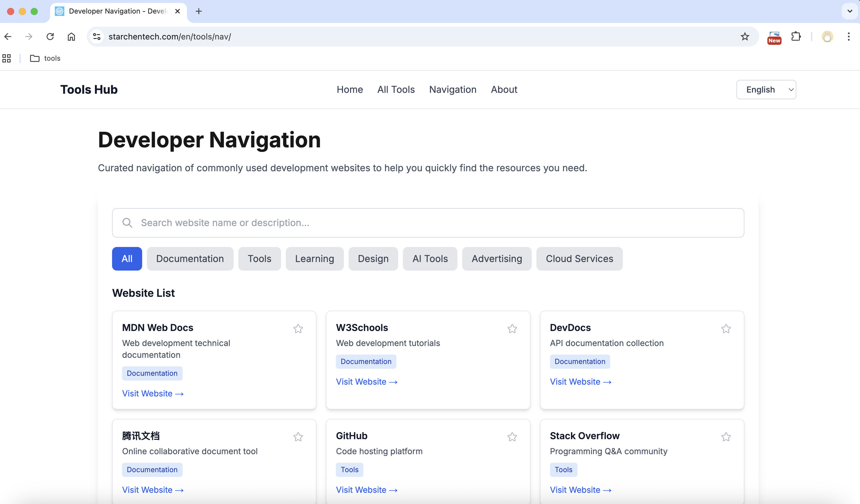Screen dimensions: 860x504
Task: Open the Extensions puzzle icon
Action: (x=796, y=37)
